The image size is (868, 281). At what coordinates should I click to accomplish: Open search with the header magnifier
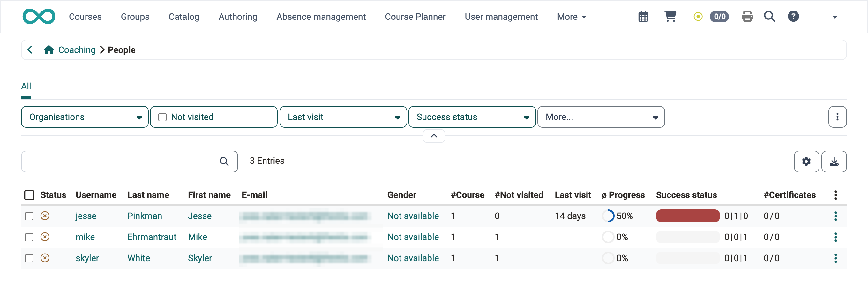pos(769,17)
